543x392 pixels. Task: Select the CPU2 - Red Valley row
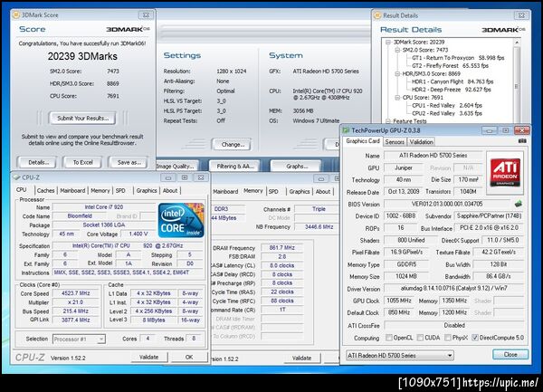(x=447, y=113)
